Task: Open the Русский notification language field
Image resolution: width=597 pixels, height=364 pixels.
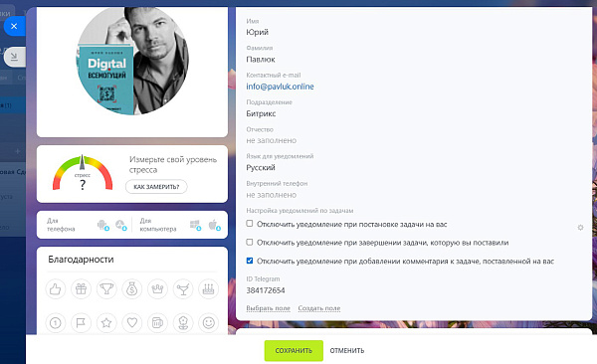Action: pyautogui.click(x=261, y=168)
